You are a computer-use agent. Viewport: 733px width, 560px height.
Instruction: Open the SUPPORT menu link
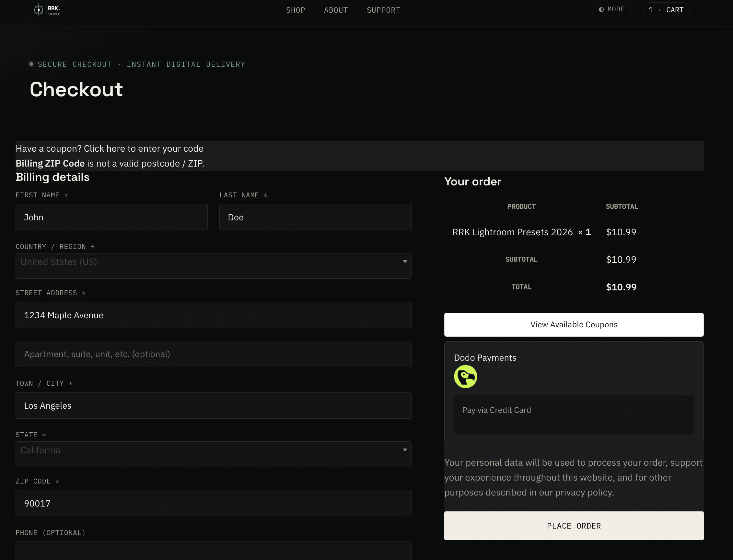click(383, 10)
